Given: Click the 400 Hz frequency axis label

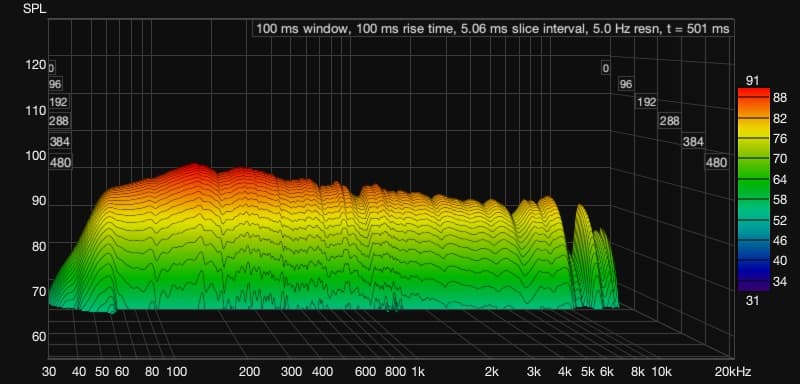Looking at the screenshot, I should 322,371.
